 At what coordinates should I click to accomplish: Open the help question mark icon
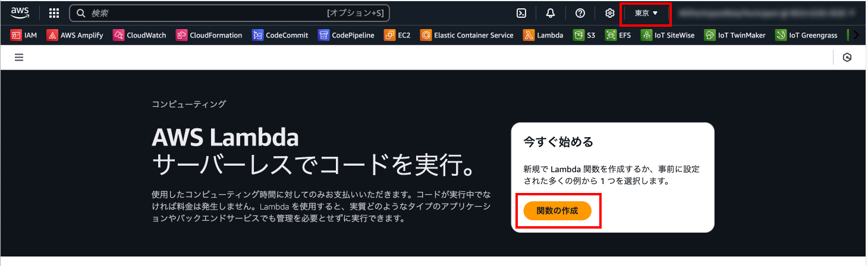pos(580,13)
